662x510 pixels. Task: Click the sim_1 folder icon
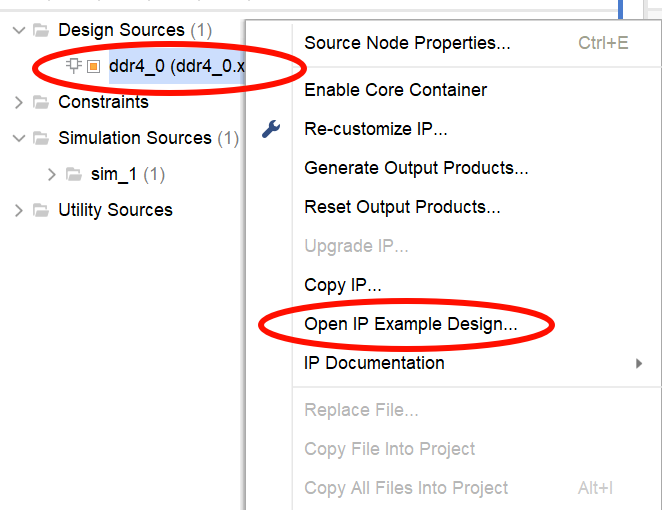tap(74, 174)
